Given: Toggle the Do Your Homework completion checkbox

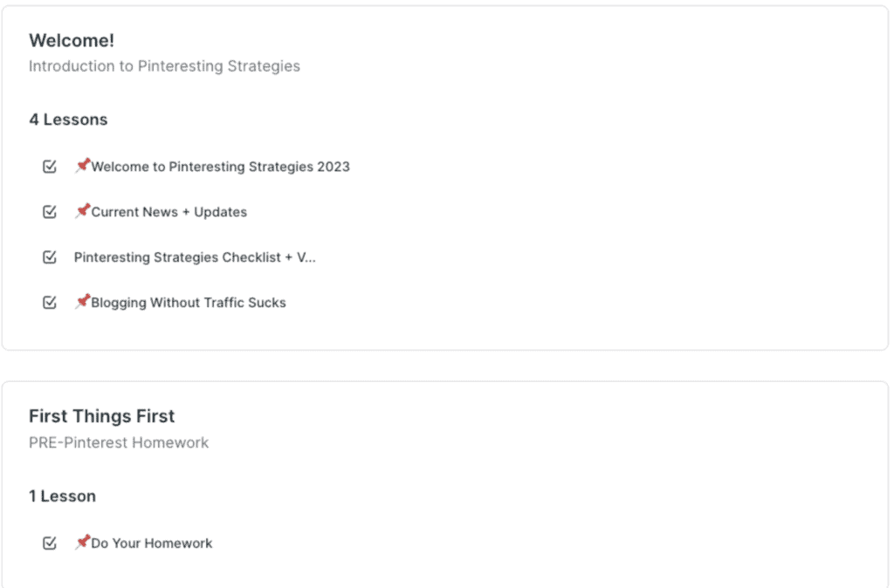Looking at the screenshot, I should 50,543.
